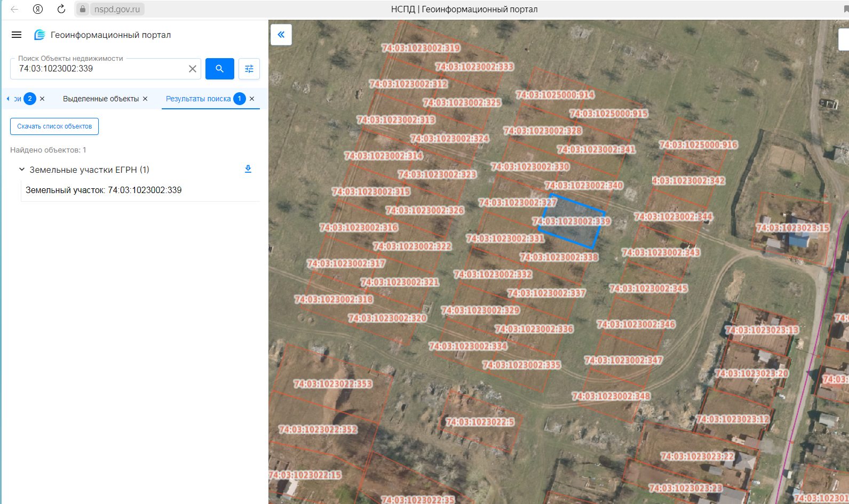Viewport: 849px width, 504px height.
Task: Download the Земельные участки ЕГРН list icon
Action: 248,169
